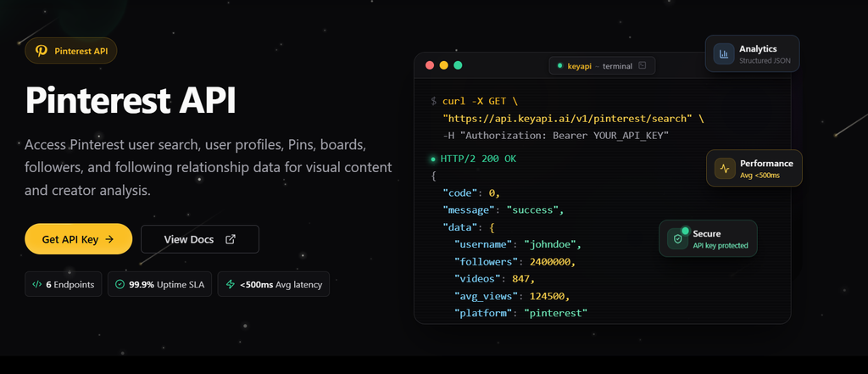Click the "Structured JSON" subtitle
Screen dimensions: 868x374
click(765, 60)
